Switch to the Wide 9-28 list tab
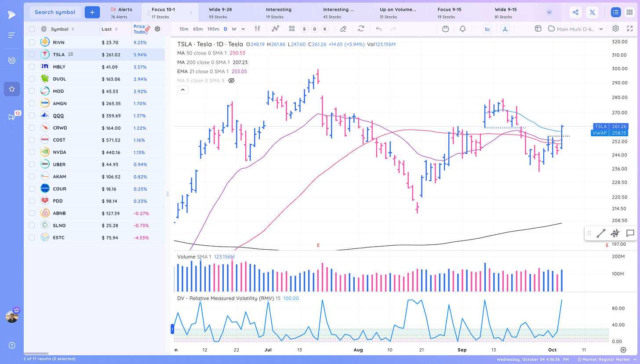Image resolution: width=640 pixels, height=364 pixels. click(x=226, y=13)
